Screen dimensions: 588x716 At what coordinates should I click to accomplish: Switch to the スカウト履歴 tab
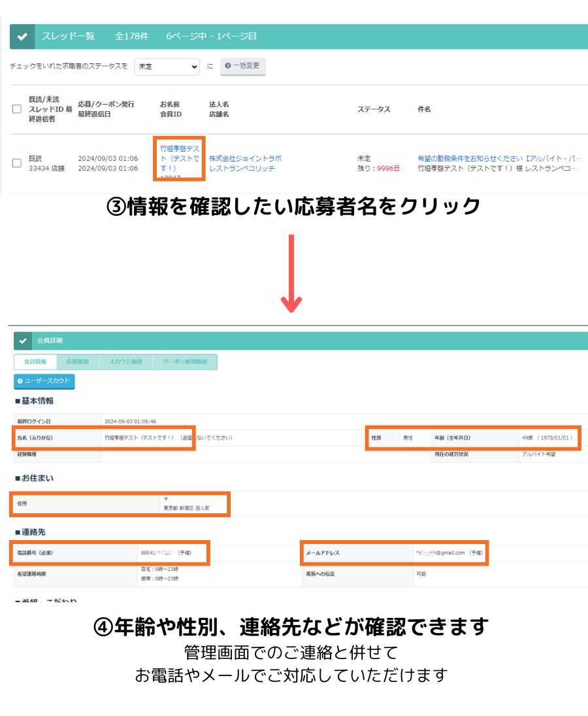(125, 362)
